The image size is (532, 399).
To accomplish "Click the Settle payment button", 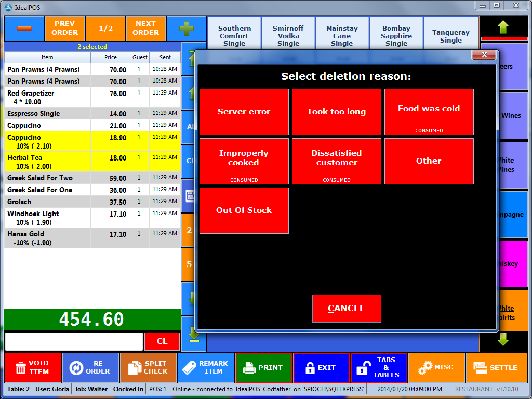I will 495,367.
